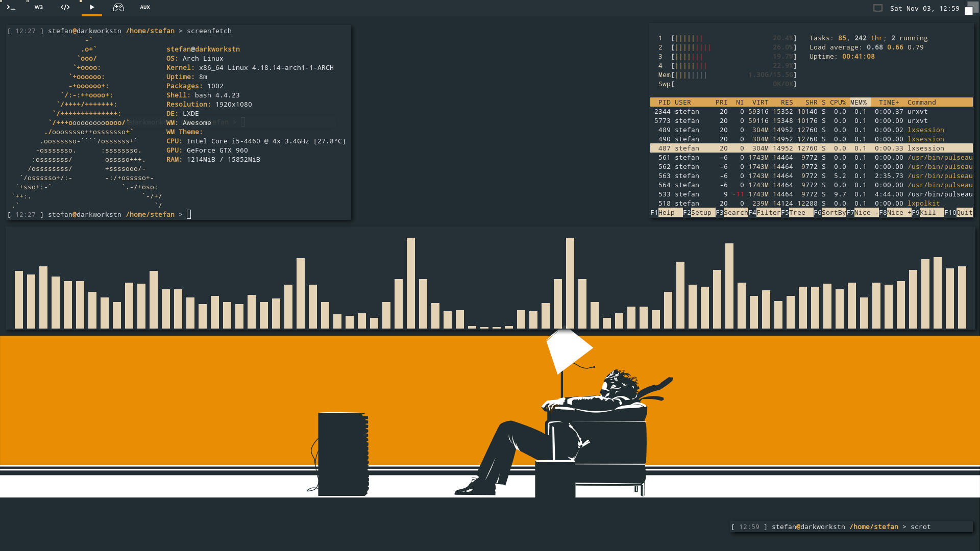
Task: Click the highlighted MEM% column header in htop
Action: (860, 103)
